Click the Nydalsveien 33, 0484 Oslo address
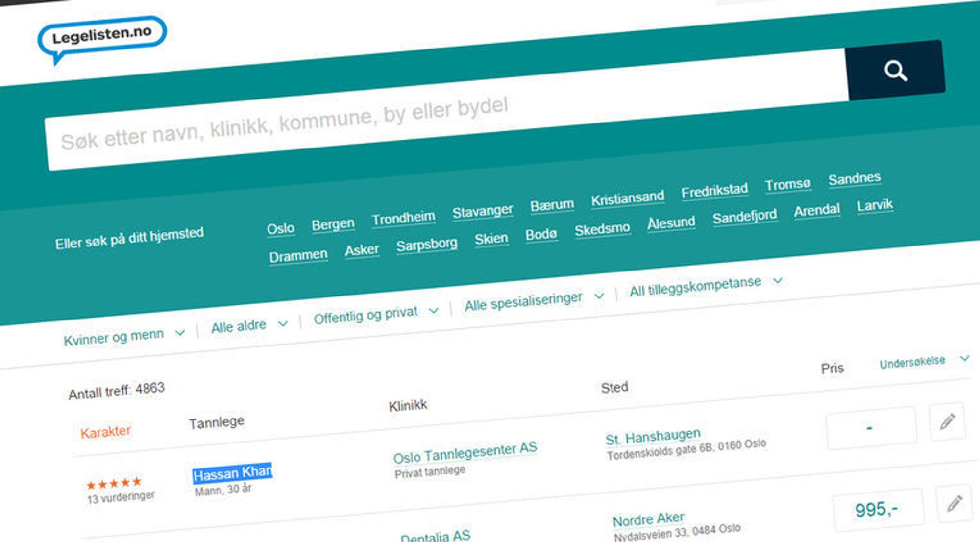980x542 pixels. pos(677,532)
